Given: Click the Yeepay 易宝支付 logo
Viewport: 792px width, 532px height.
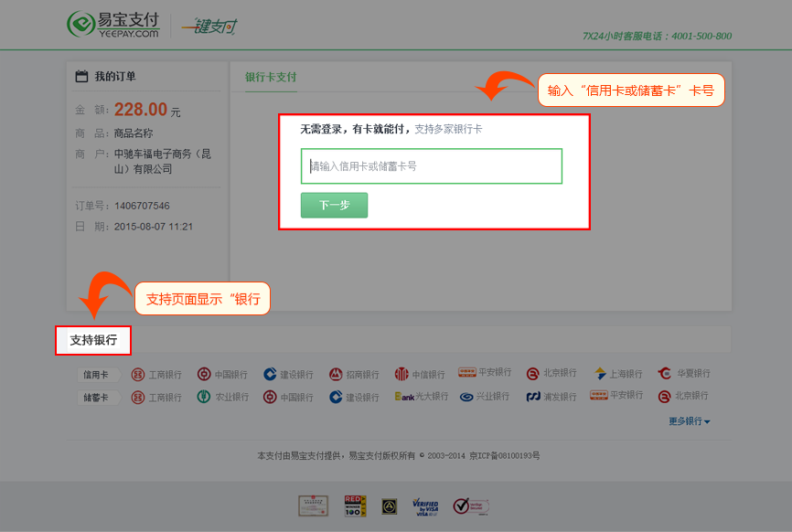Looking at the screenshot, I should (x=113, y=25).
